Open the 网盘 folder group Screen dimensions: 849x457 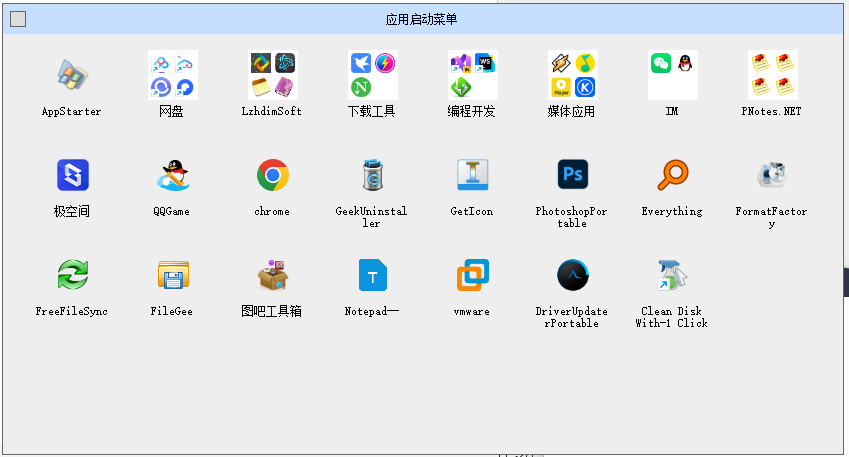(x=172, y=76)
